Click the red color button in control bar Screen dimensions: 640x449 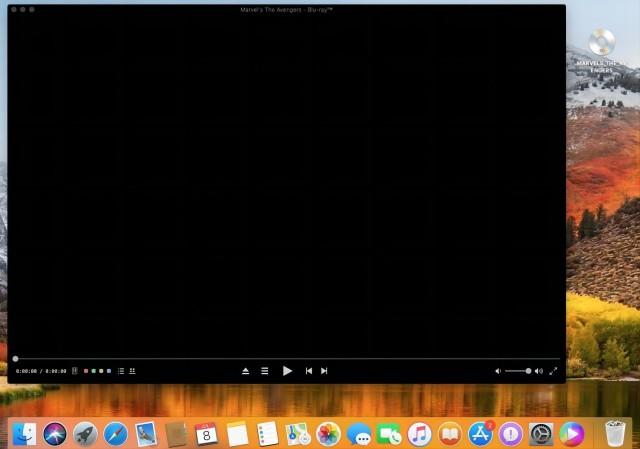[86, 371]
